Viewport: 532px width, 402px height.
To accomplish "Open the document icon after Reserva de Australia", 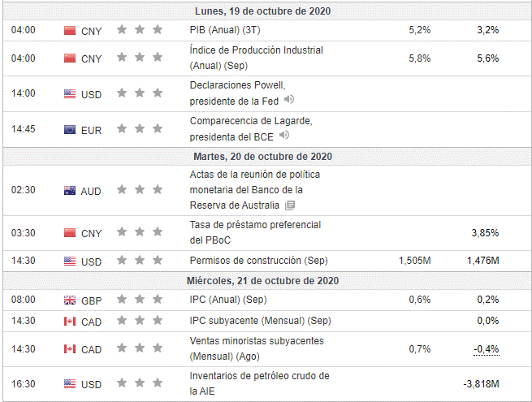I will 290,205.
